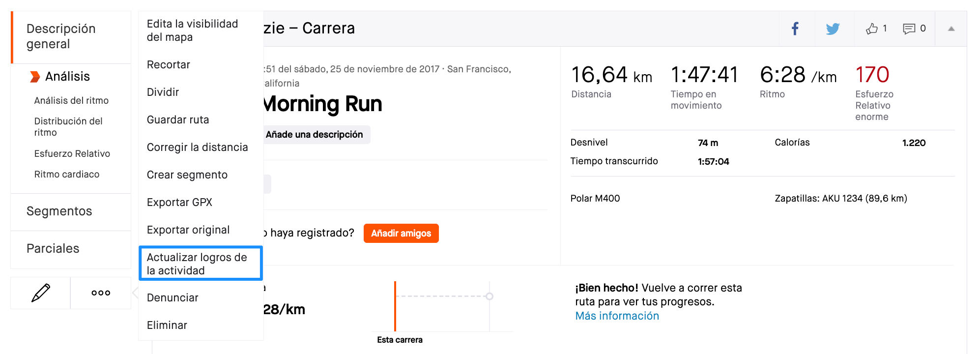Share activity on Twitter
This screenshot has height=354, width=980.
click(x=833, y=29)
